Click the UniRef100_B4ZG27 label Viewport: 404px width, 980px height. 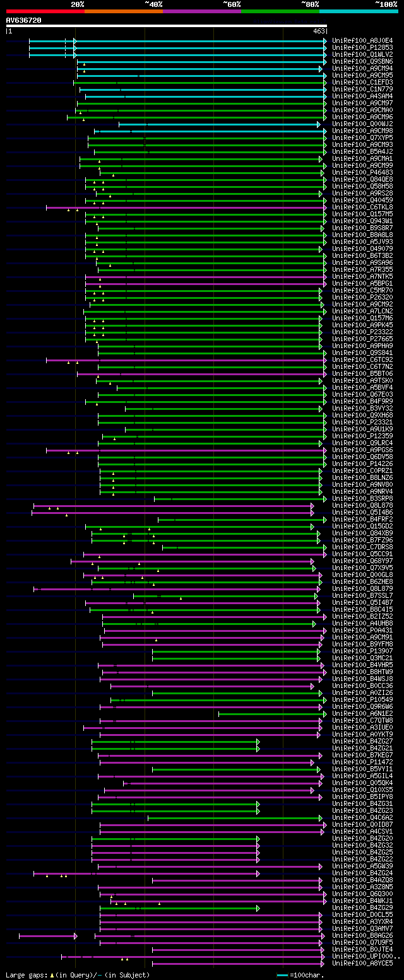pos(362,741)
